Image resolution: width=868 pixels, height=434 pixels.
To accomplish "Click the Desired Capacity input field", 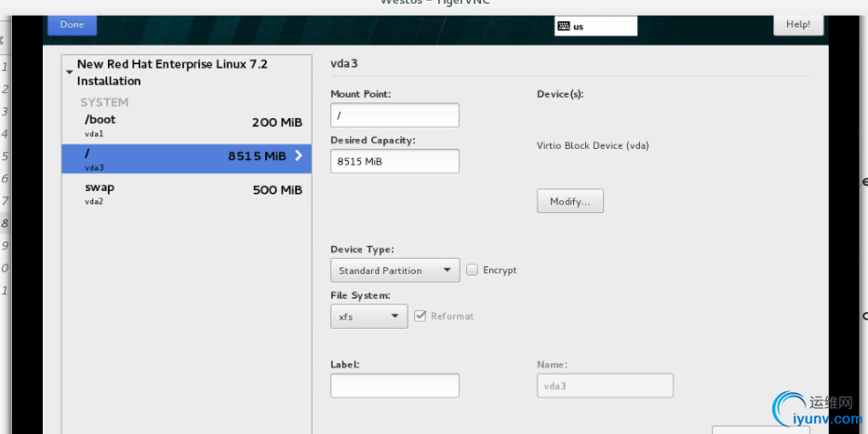I will [x=394, y=161].
